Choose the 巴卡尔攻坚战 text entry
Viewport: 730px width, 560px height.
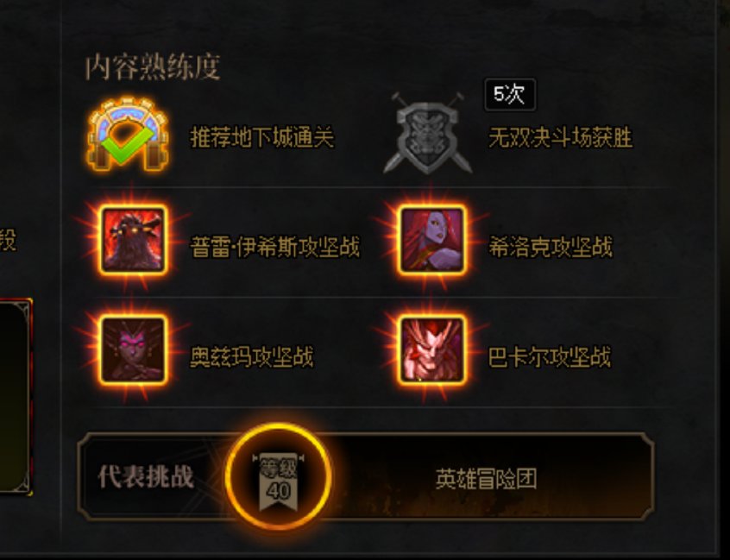click(550, 357)
